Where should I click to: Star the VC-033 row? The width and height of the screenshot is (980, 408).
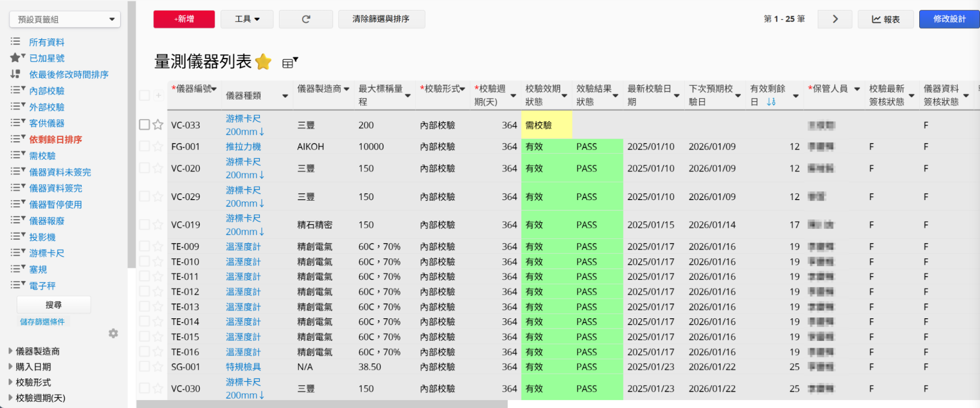click(158, 125)
